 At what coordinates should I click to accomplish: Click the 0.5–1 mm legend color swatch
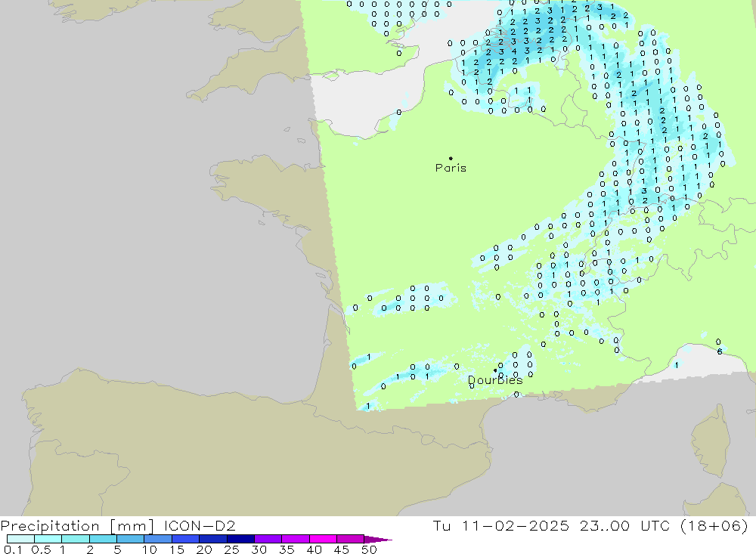coord(48,539)
